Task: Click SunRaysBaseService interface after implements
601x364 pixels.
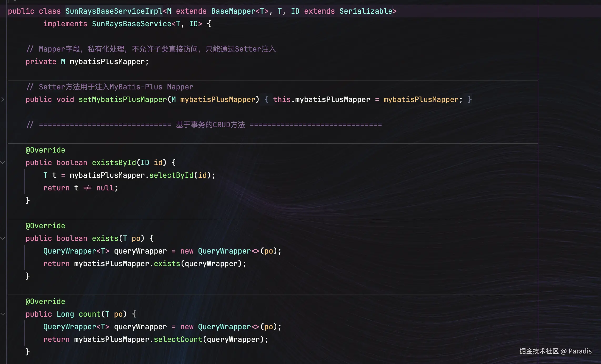Action: coord(132,24)
